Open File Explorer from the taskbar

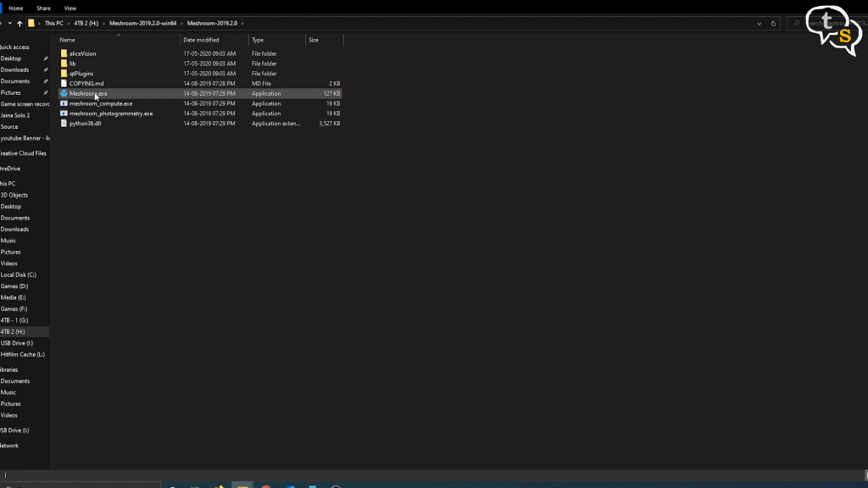point(242,486)
